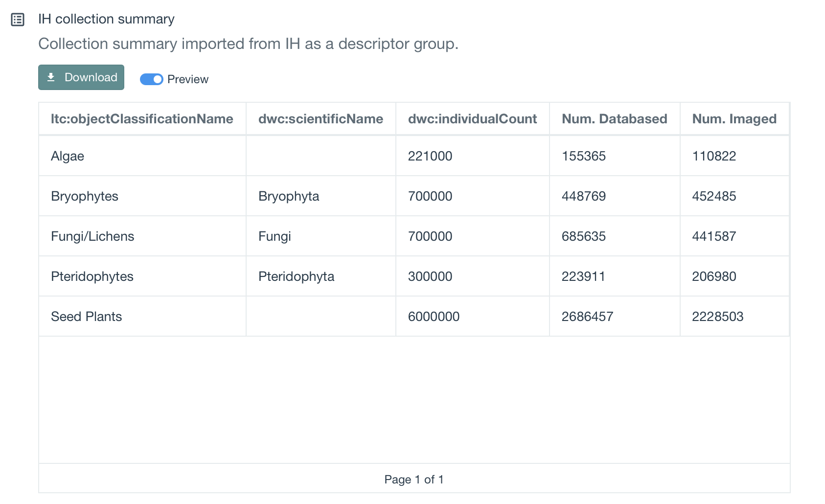This screenshot has height=504, width=825.
Task: Click the ltc:objectClassificationName column header
Action: (142, 119)
